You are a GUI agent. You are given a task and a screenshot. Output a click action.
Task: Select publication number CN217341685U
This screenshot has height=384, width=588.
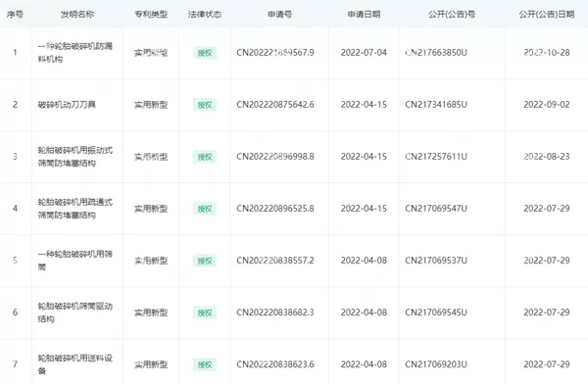[x=436, y=105]
